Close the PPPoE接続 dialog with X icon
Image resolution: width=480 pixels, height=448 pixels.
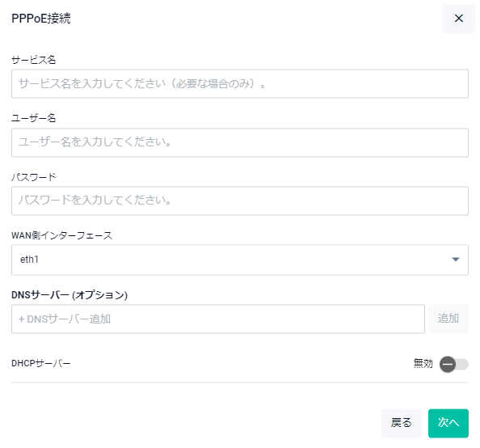458,19
